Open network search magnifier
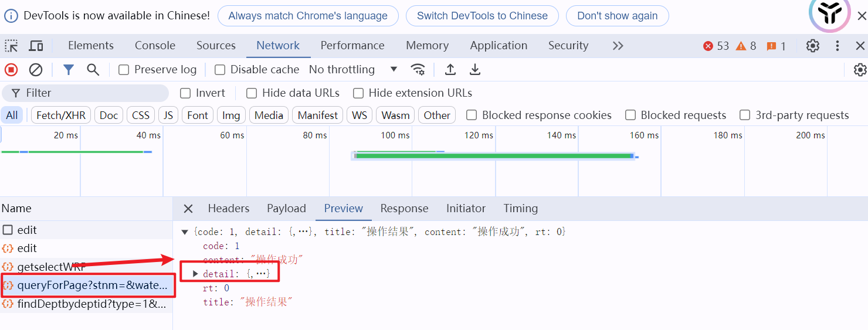The width and height of the screenshot is (868, 330). point(93,70)
